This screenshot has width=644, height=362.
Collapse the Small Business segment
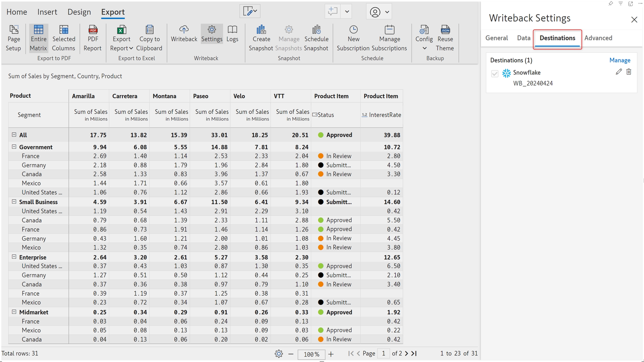click(14, 202)
